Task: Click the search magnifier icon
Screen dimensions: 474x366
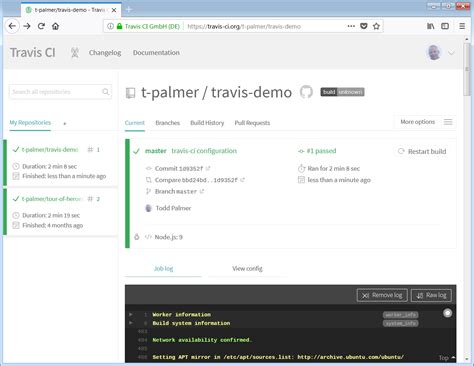Action: coord(106,92)
